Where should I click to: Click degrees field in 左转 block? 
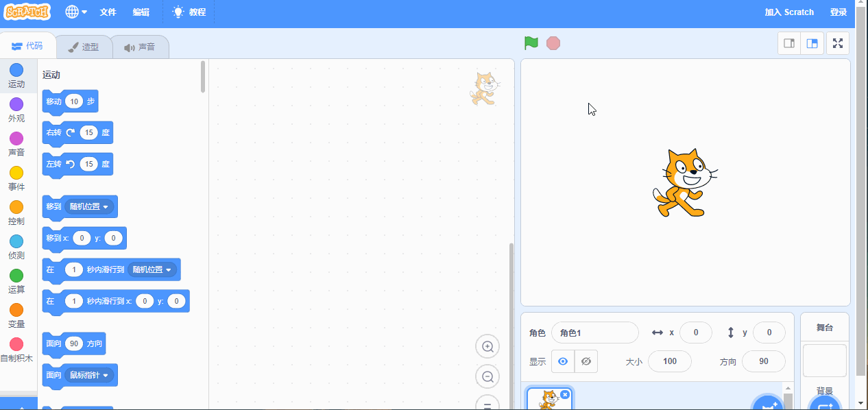(89, 164)
